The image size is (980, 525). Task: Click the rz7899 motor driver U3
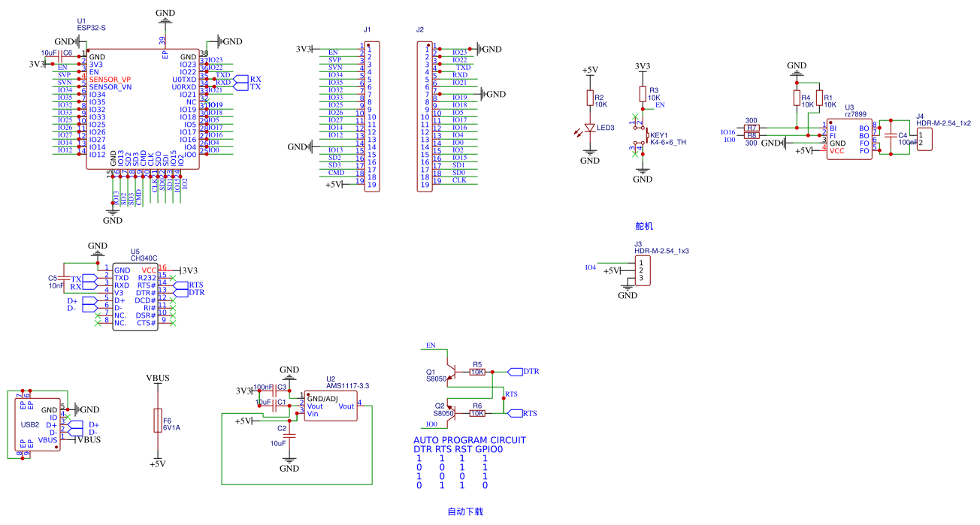pyautogui.click(x=848, y=139)
